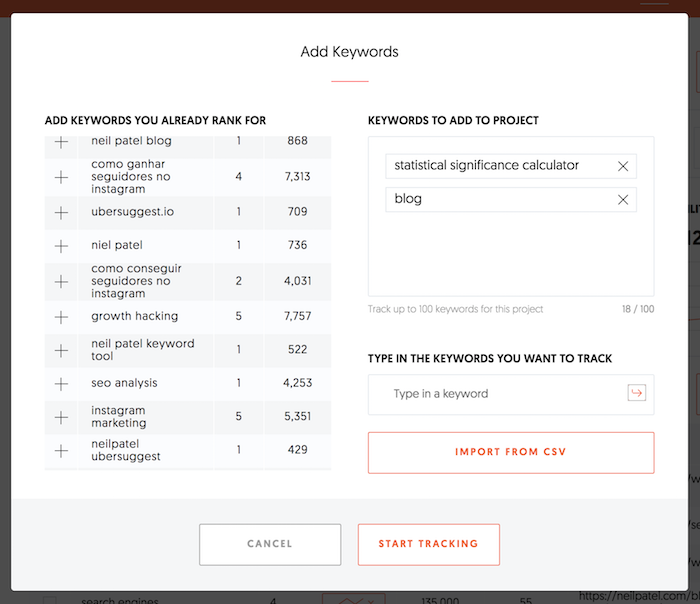Image resolution: width=700 pixels, height=604 pixels.
Task: Click the 'Add Keywords' dialog title
Action: point(350,52)
